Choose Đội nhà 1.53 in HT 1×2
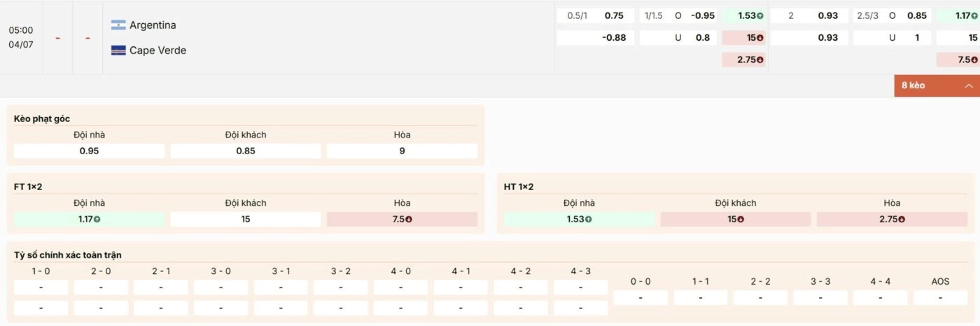Viewport: 980px width, 326px height. pos(579,219)
